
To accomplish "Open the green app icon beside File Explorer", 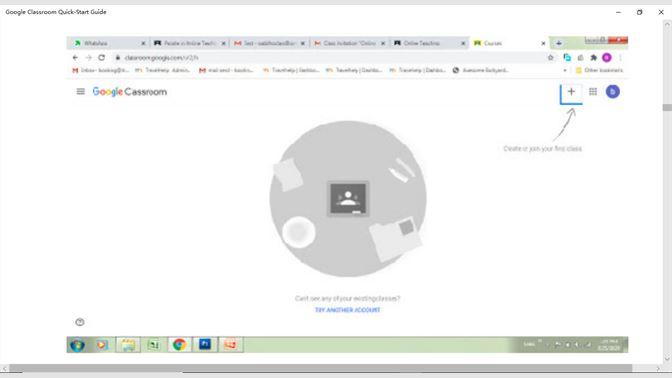I will (x=153, y=345).
